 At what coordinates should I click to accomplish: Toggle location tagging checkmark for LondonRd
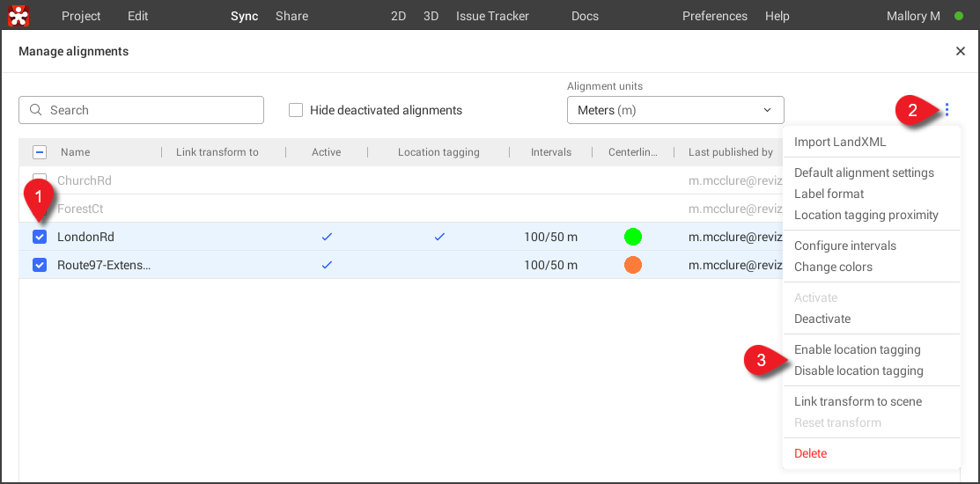point(438,237)
